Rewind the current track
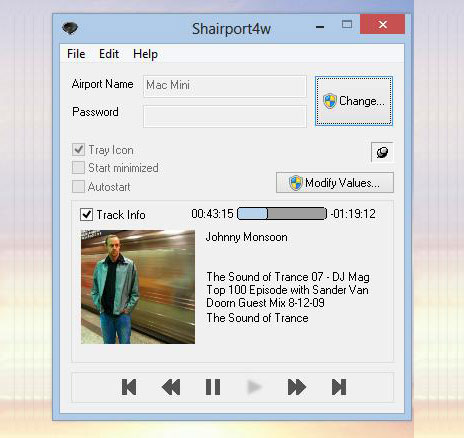 coord(171,387)
